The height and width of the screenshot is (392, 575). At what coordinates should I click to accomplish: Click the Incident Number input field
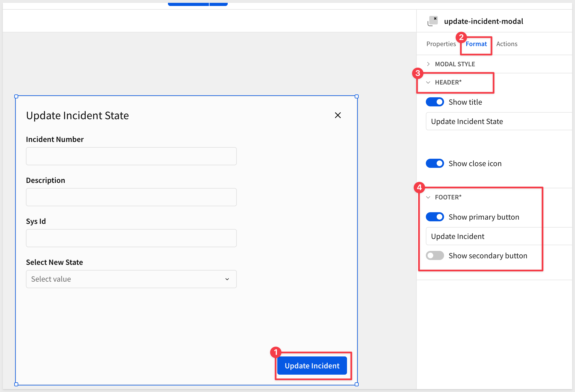[x=131, y=156]
